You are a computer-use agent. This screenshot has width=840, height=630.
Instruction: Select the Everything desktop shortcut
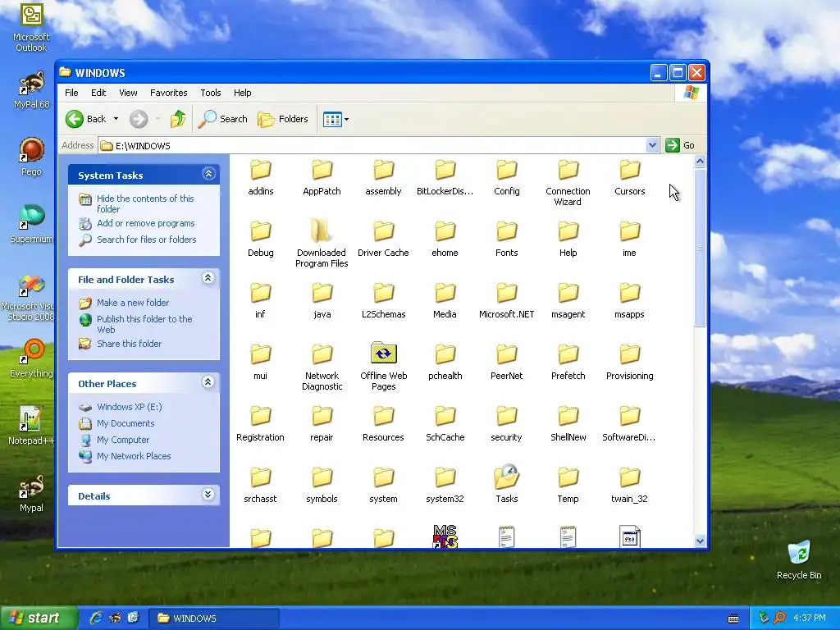coord(31,358)
